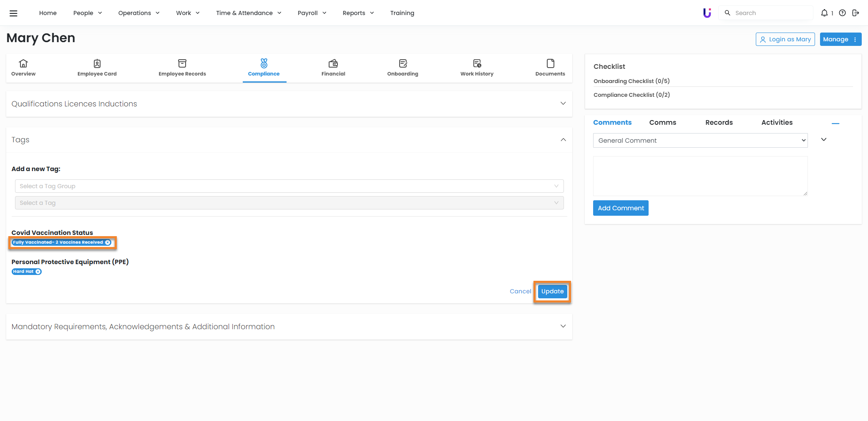Click the Update button
Viewport: 868px width, 421px height.
point(552,291)
